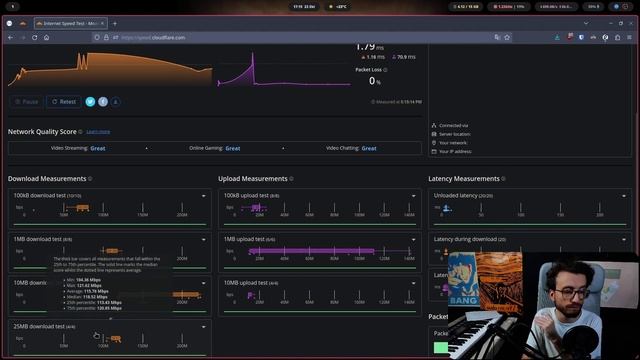Screen dimensions: 640x360
Task: Open the browser home page icon
Action: pos(47,38)
